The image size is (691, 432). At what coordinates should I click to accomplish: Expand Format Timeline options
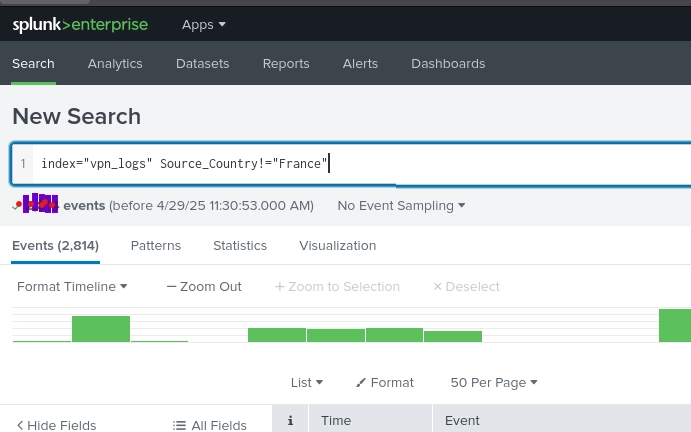(72, 287)
